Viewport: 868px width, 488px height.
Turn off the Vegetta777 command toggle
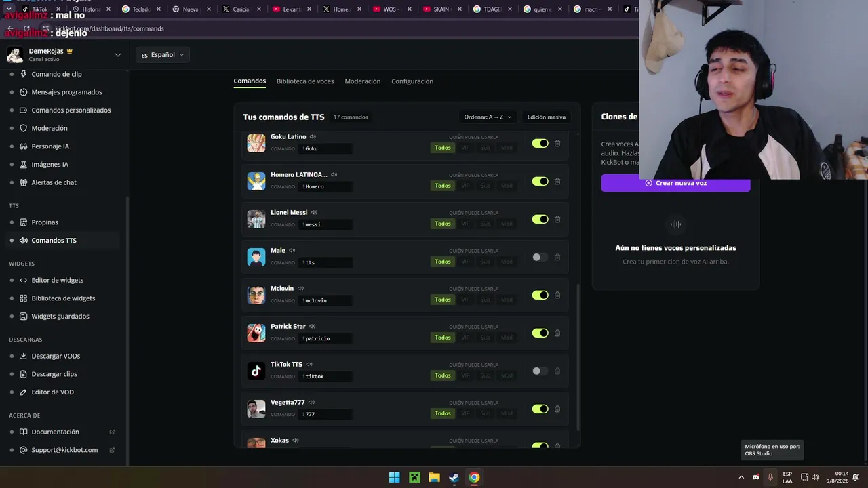(540, 409)
